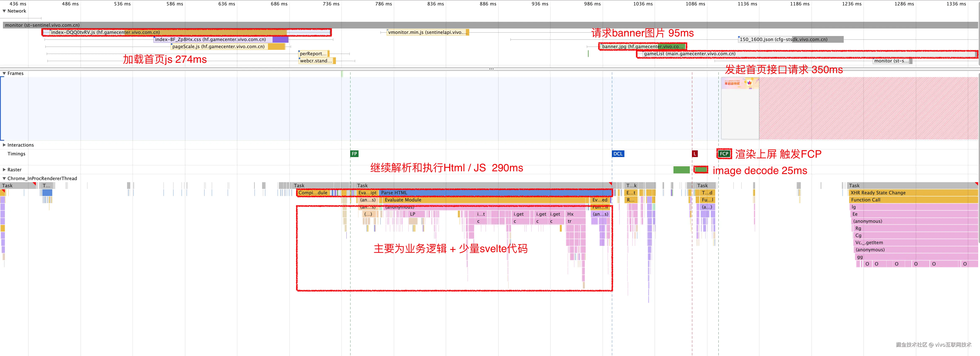This screenshot has height=356, width=980.
Task: Click the L load marker
Action: [x=695, y=153]
